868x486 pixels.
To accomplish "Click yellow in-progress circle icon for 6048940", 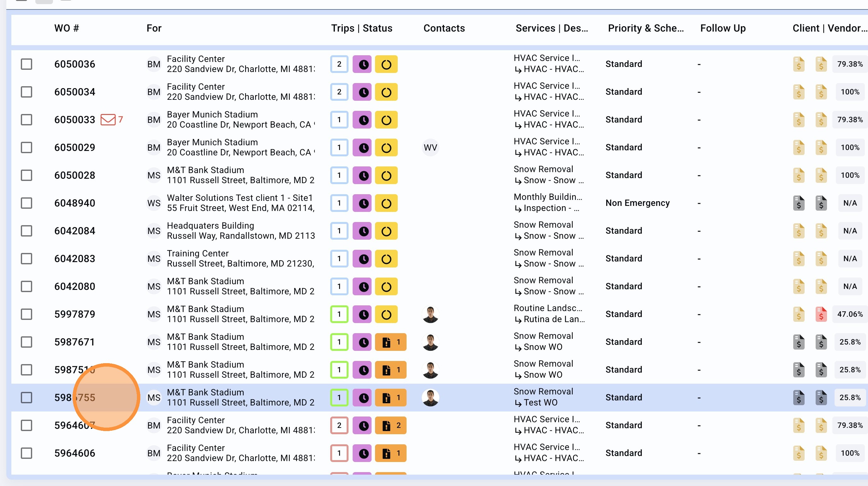I will pyautogui.click(x=386, y=203).
